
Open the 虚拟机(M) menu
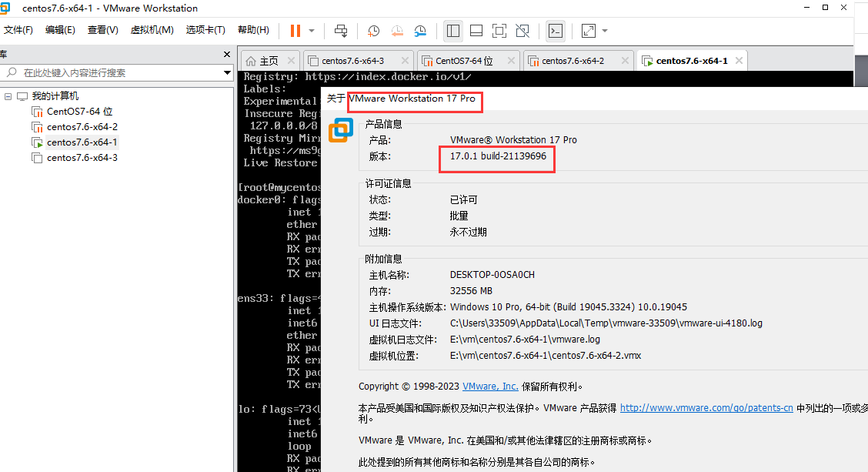[152, 30]
